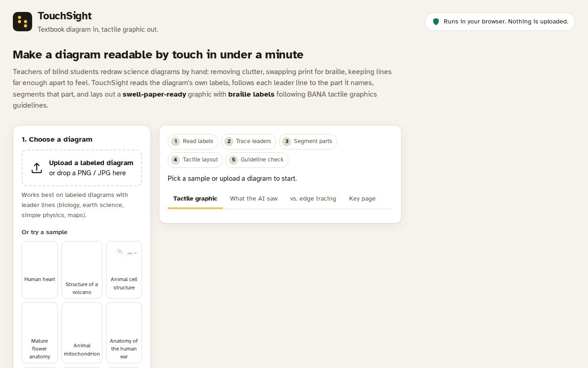Click step 2 Trace leaders chip
The width and height of the screenshot is (588, 368).
[x=249, y=142]
